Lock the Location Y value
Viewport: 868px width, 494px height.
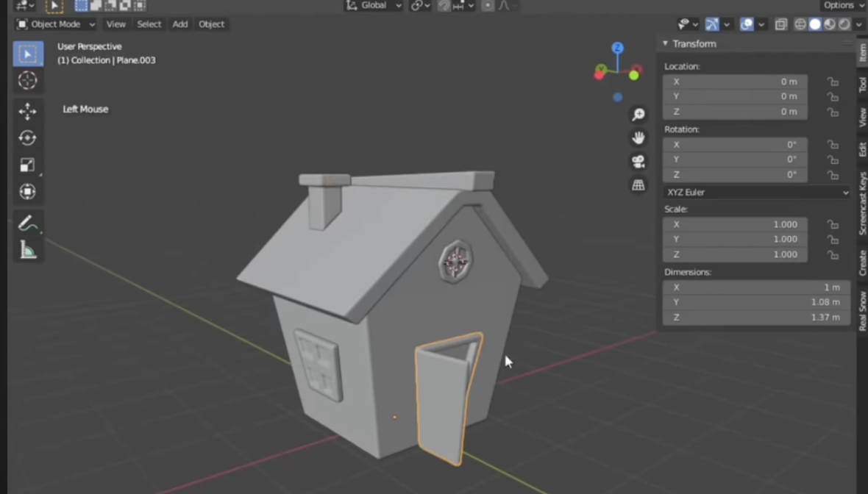pyautogui.click(x=833, y=97)
